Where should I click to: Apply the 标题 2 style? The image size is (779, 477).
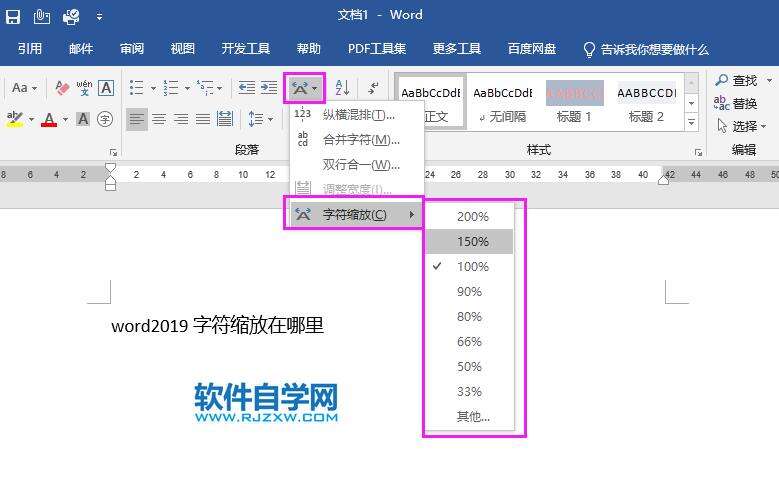pyautogui.click(x=646, y=104)
